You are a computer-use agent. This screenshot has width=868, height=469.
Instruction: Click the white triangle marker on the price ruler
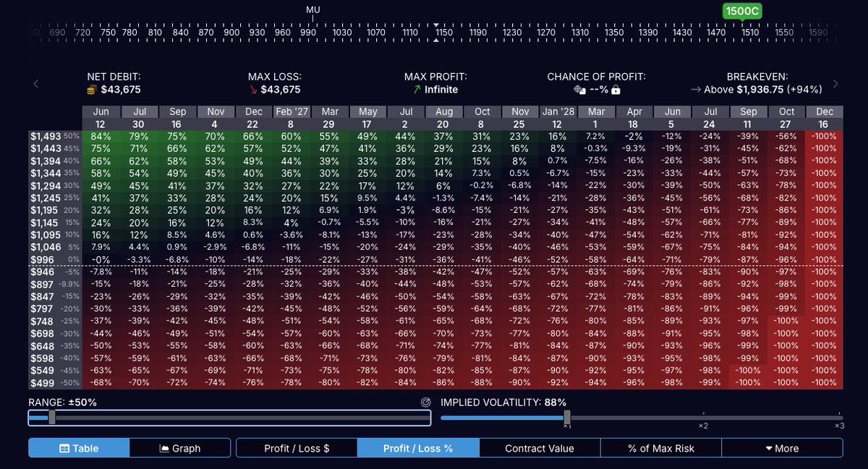click(x=435, y=41)
